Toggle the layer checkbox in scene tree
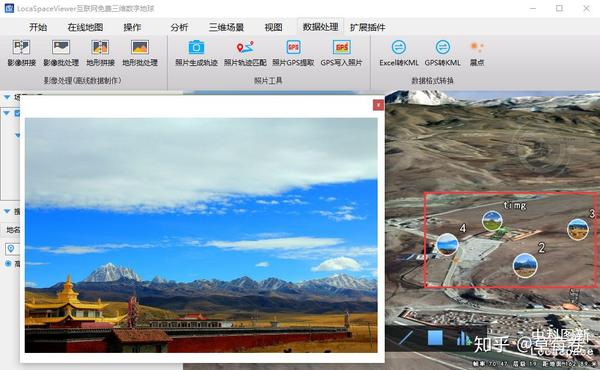Screen dimensions: 600x370 tap(17, 113)
